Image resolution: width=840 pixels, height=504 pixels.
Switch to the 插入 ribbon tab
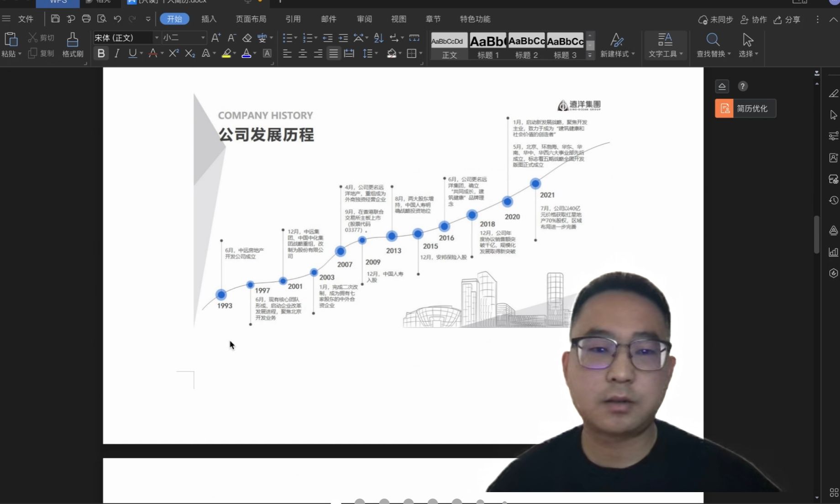(209, 19)
